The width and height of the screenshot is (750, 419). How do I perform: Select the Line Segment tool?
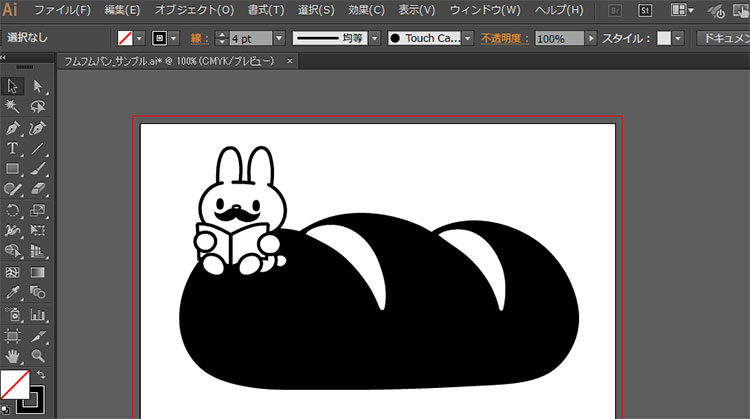point(38,148)
